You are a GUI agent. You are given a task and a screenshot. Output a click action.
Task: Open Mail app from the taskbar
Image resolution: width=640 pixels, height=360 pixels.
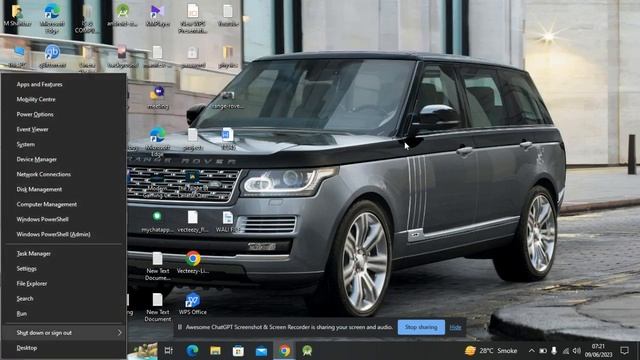tap(261, 351)
